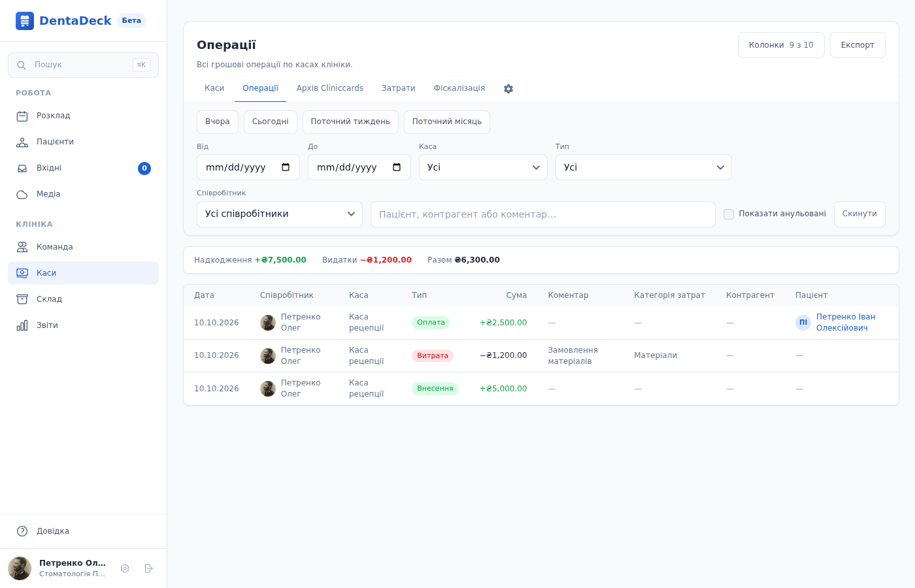Apply the Поточний тиждень preset
This screenshot has height=588, width=915.
(350, 122)
